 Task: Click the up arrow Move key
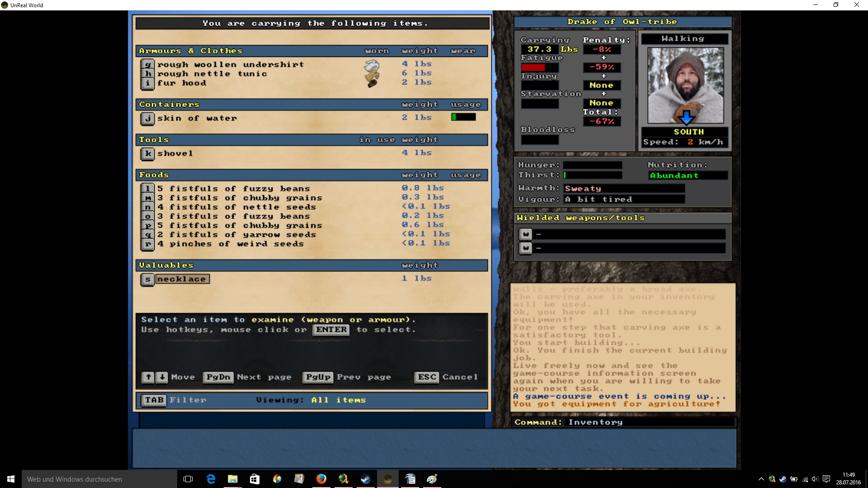[148, 377]
